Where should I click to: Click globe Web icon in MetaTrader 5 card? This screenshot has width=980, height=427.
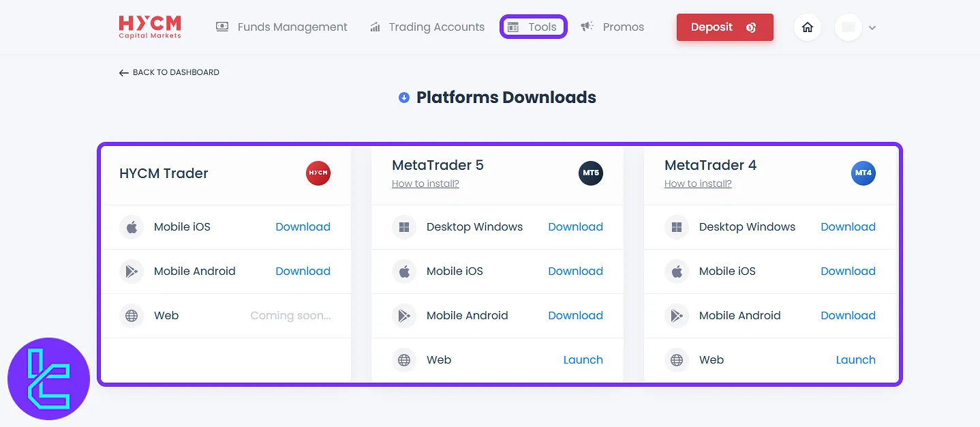pos(404,360)
